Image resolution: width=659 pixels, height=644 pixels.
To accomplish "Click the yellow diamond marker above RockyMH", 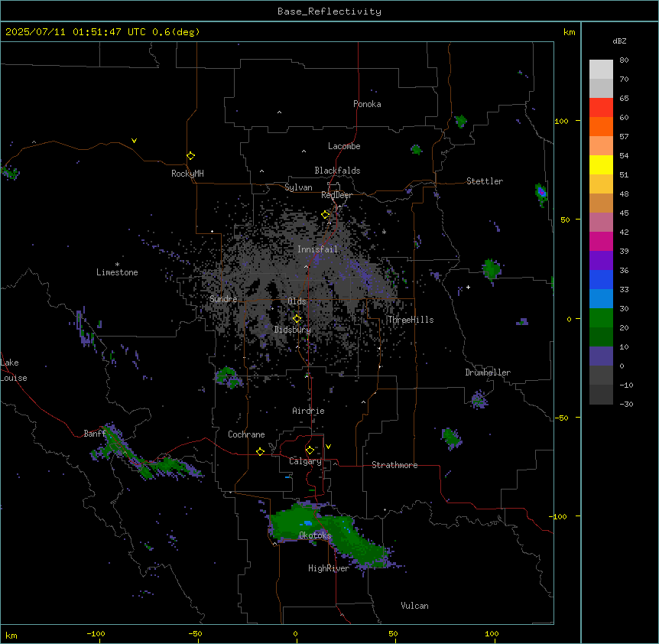I will click(190, 156).
